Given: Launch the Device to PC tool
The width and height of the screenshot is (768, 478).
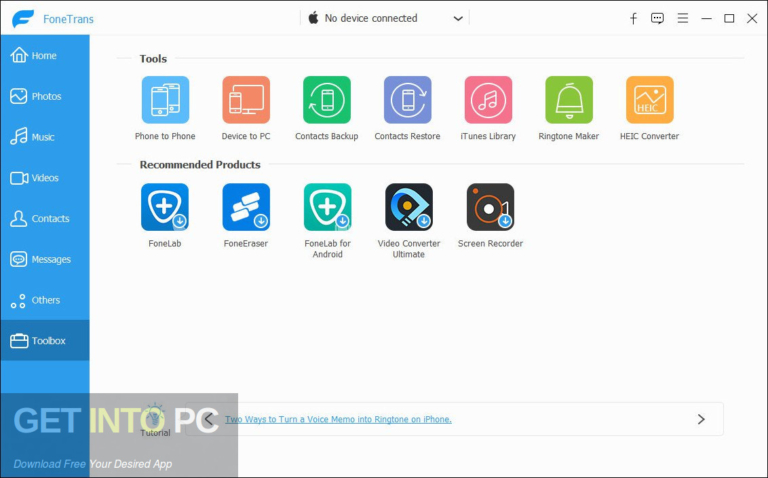Looking at the screenshot, I should (246, 100).
